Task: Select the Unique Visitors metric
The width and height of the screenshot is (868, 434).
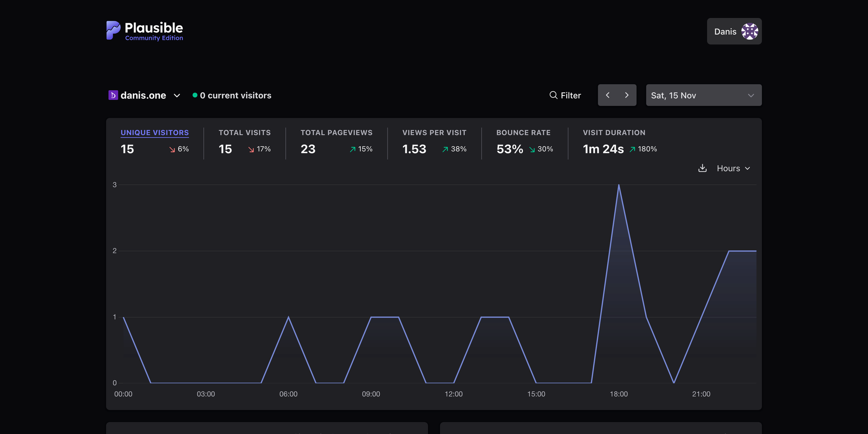Action: click(x=155, y=133)
